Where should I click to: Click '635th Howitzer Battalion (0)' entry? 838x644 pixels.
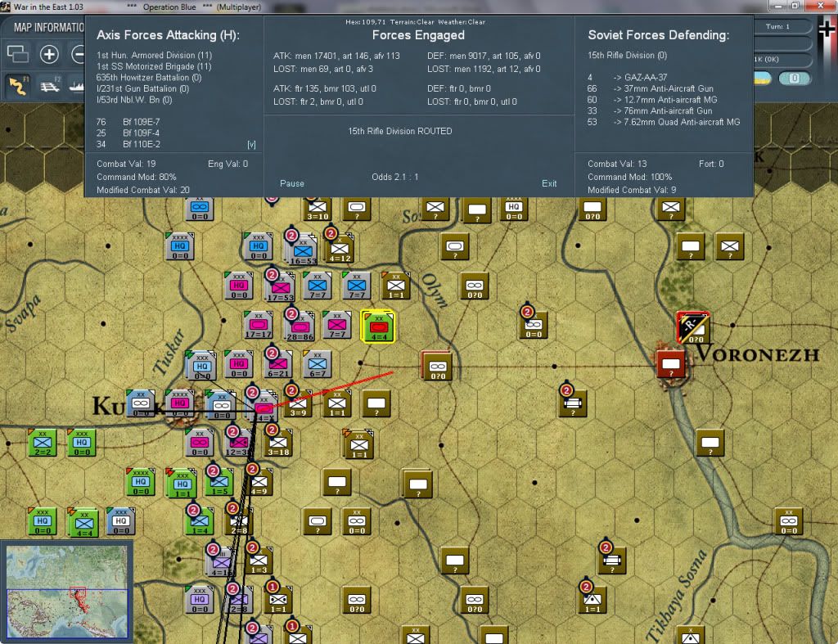click(149, 78)
